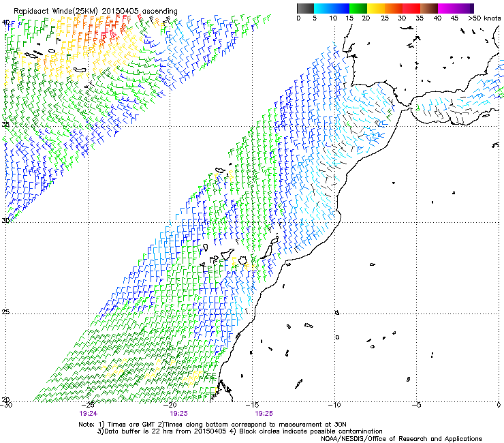
Task: Click the 'NOAA/NESDIS/Office of Research and Applications' credit
Action: (x=401, y=439)
